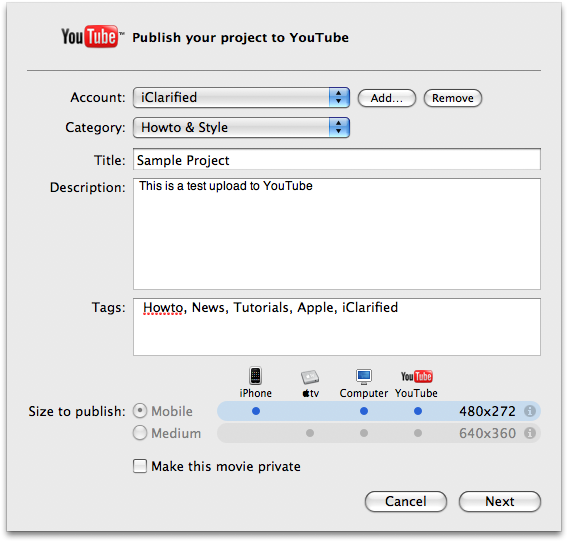This screenshot has width=568, height=542.
Task: Click the Mobile row dot under iPhone
Action: [x=256, y=411]
